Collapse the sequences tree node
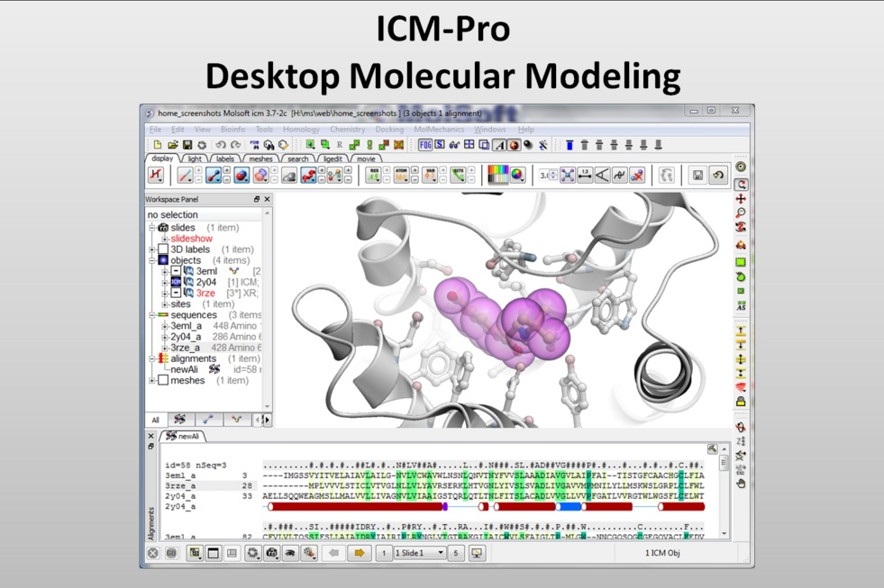The width and height of the screenshot is (884, 588). tap(151, 315)
